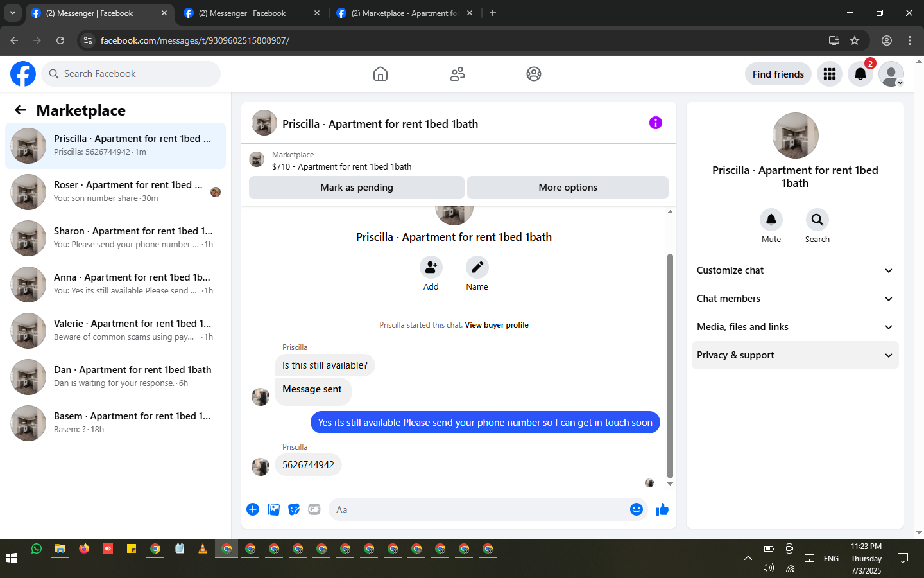Image resolution: width=924 pixels, height=578 pixels.
Task: Go to Home feed icon
Action: click(381, 74)
